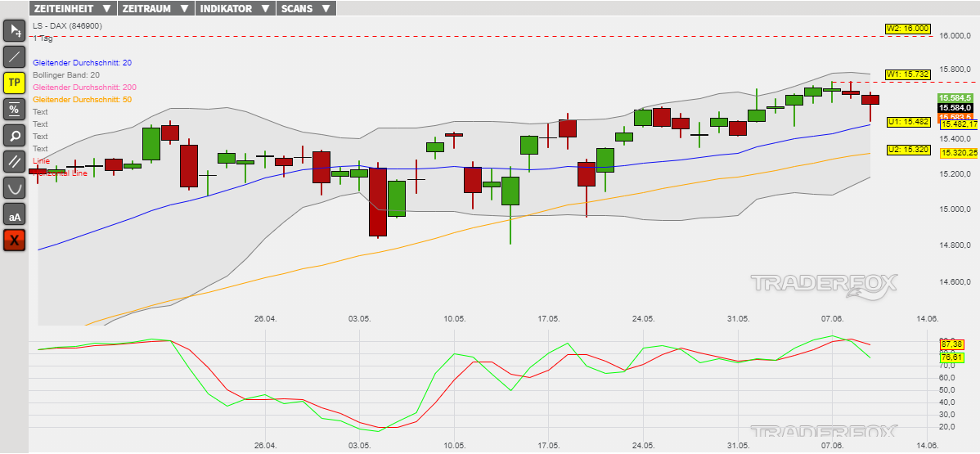Image resolution: width=980 pixels, height=454 pixels.
Task: Select the parallel channel lines tool
Action: (x=15, y=161)
